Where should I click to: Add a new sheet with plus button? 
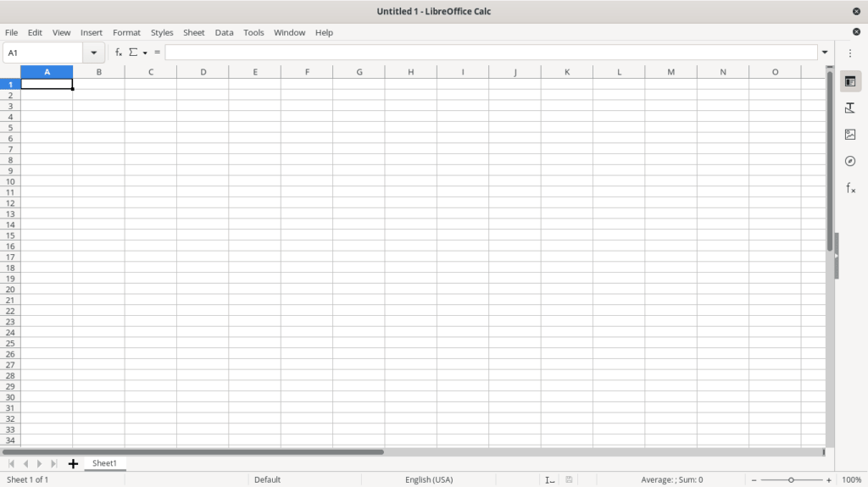tap(73, 463)
